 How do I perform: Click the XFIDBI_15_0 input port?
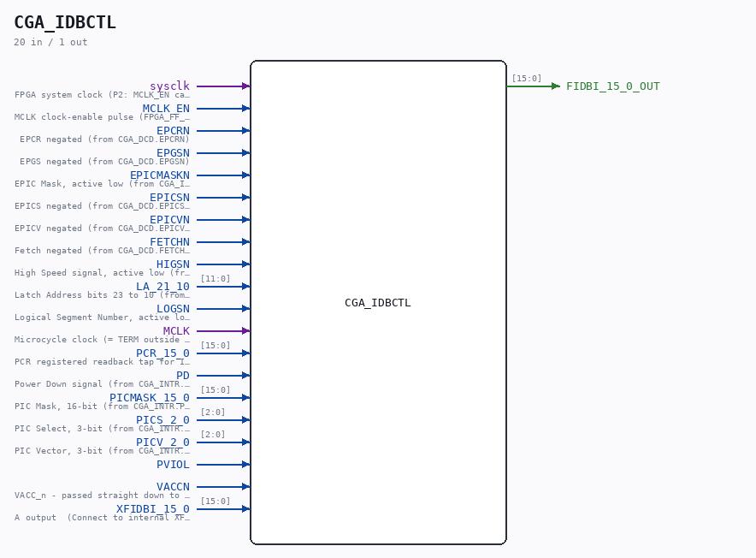click(153, 508)
